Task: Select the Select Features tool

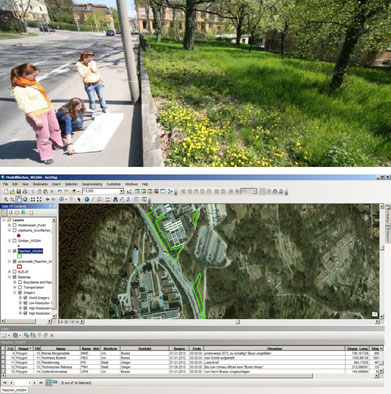Action: (62, 199)
